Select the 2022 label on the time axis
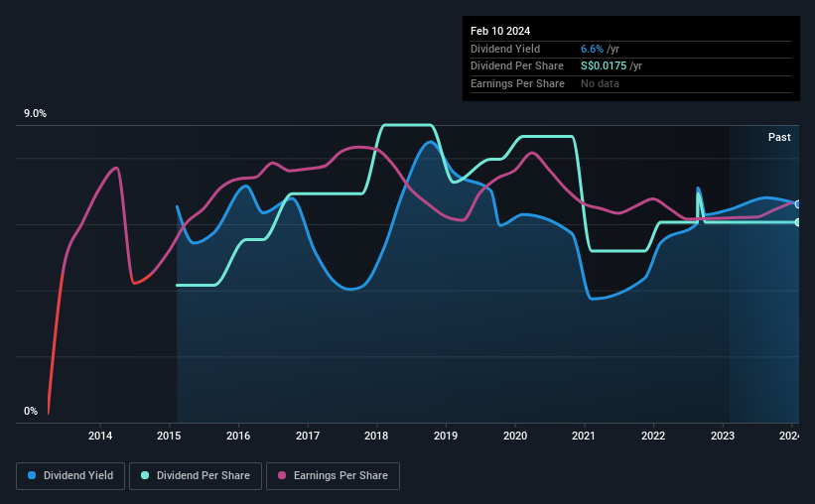This screenshot has width=815, height=504. pos(653,436)
